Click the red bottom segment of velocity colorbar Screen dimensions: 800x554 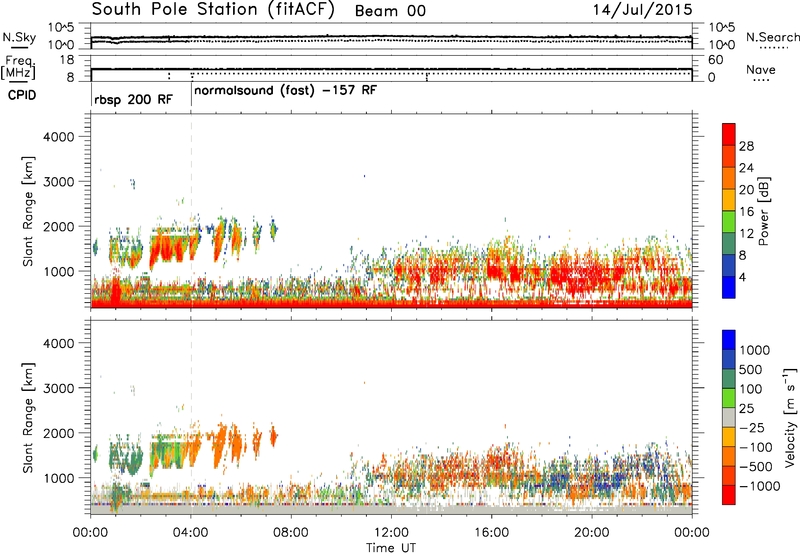[729, 495]
